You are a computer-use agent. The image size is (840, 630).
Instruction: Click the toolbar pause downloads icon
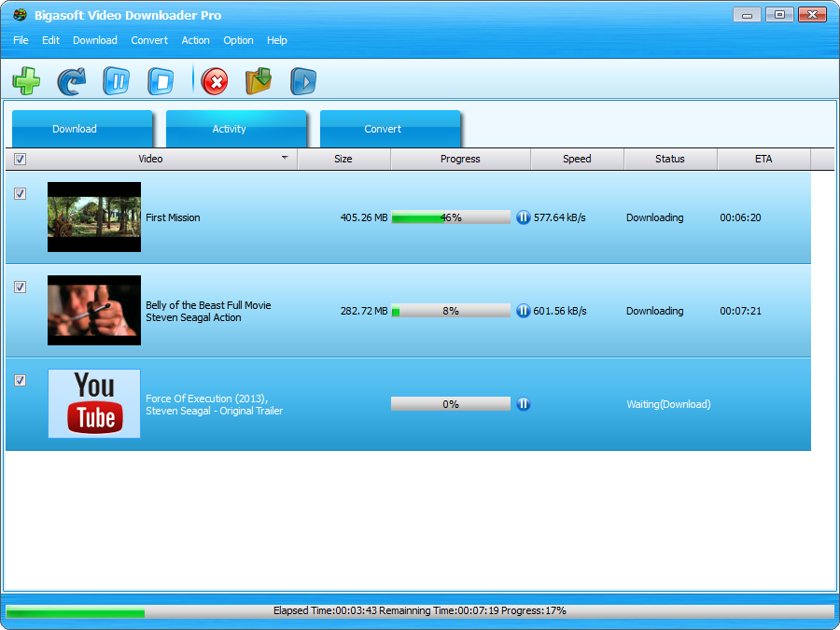pos(117,81)
